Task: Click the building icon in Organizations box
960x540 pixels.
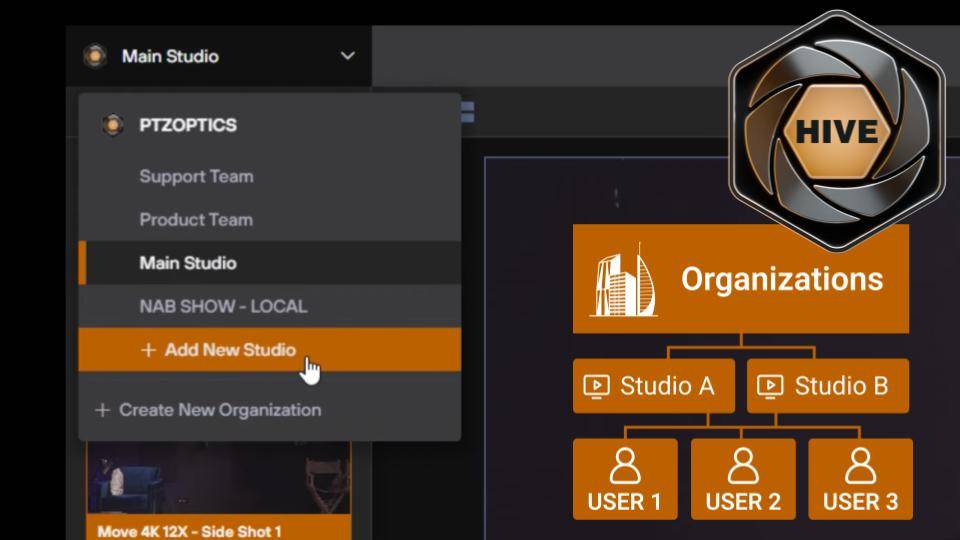Action: (624, 280)
